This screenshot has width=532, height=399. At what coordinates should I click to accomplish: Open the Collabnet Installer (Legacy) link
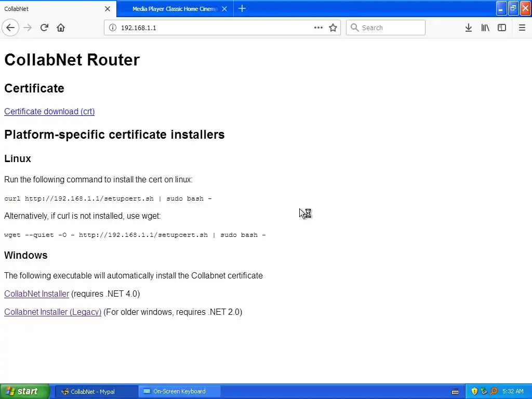point(52,312)
